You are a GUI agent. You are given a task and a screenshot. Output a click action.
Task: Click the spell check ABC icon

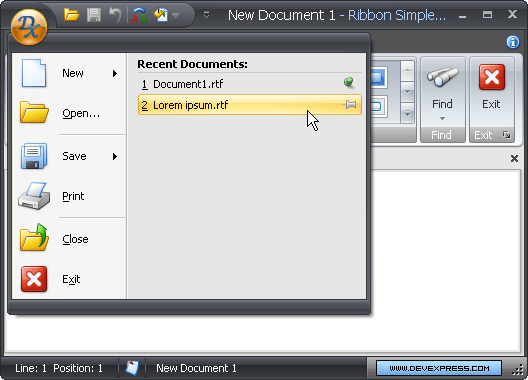coord(139,15)
